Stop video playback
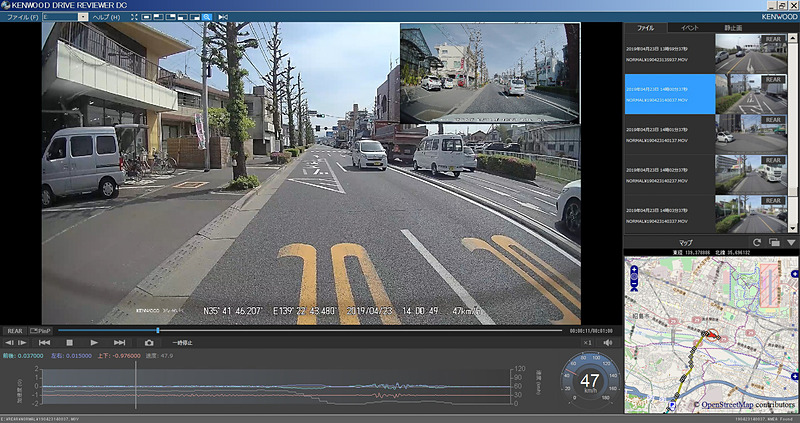The height and width of the screenshot is (423, 800). click(70, 343)
